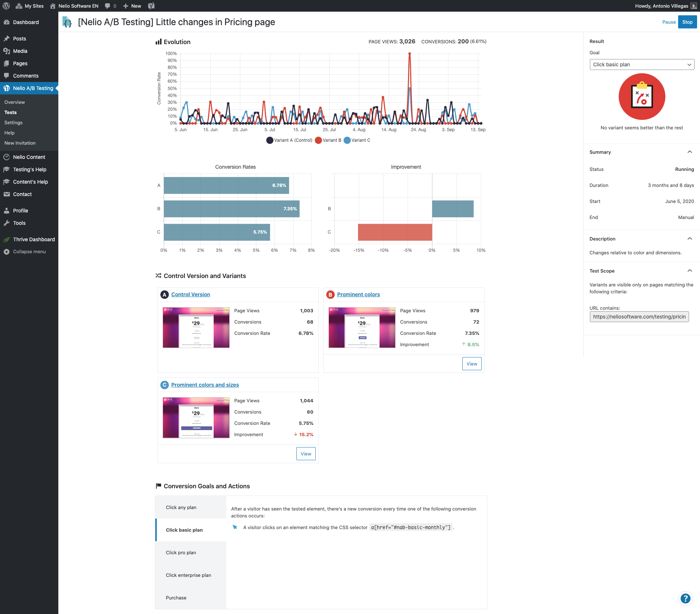Open the Settings submenu item
The height and width of the screenshot is (614, 700).
point(13,123)
